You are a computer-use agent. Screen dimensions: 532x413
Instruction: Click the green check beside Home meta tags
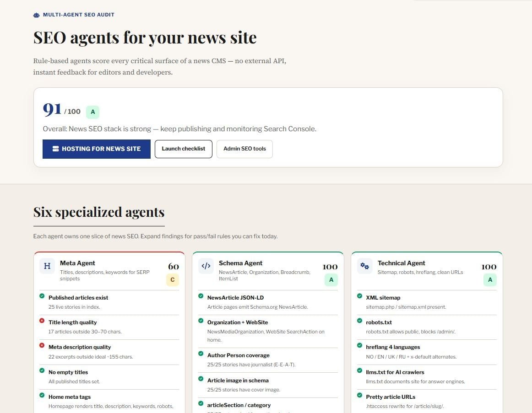tap(42, 395)
